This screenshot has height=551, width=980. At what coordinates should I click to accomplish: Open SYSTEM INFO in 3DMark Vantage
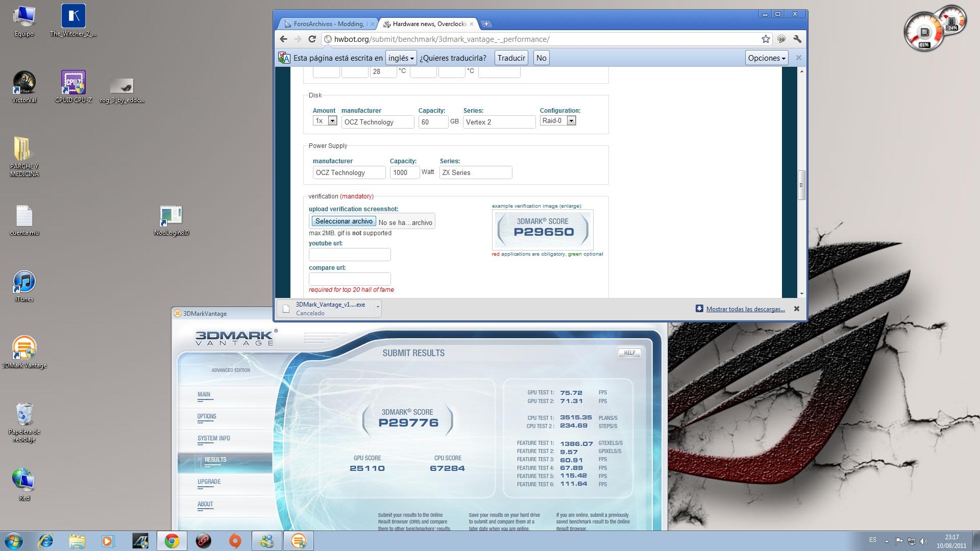pos(213,438)
